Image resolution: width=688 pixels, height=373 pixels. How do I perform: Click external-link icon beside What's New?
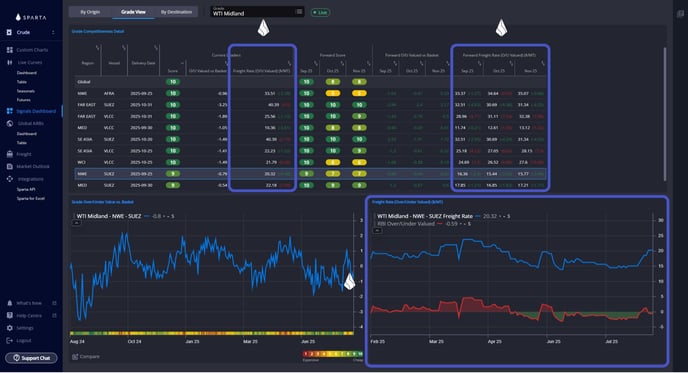tap(54, 303)
